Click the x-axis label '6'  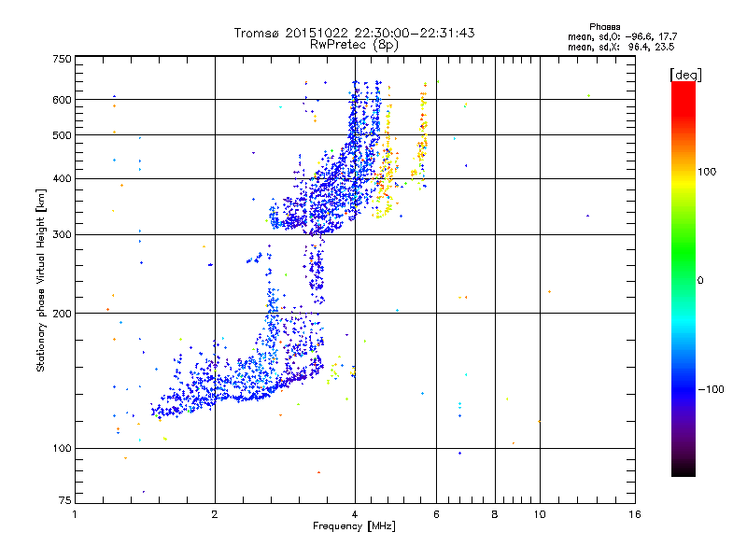click(436, 514)
